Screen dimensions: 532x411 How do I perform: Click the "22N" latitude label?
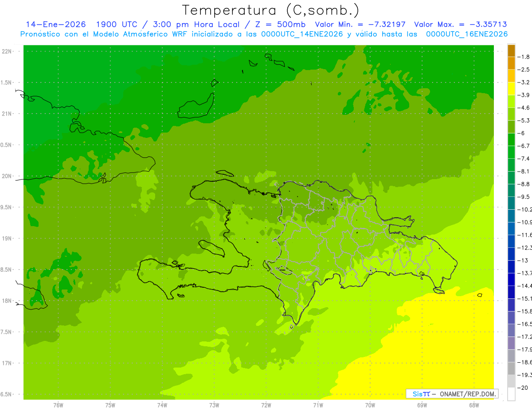click(7, 51)
